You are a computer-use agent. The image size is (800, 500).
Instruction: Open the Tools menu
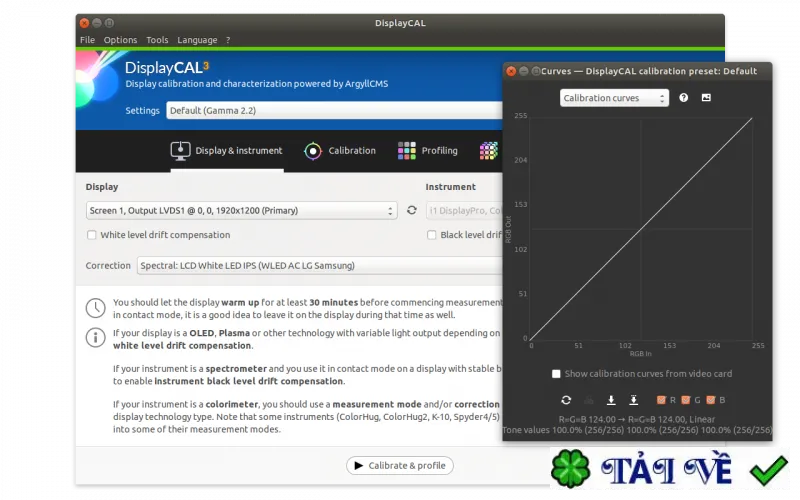[157, 40]
